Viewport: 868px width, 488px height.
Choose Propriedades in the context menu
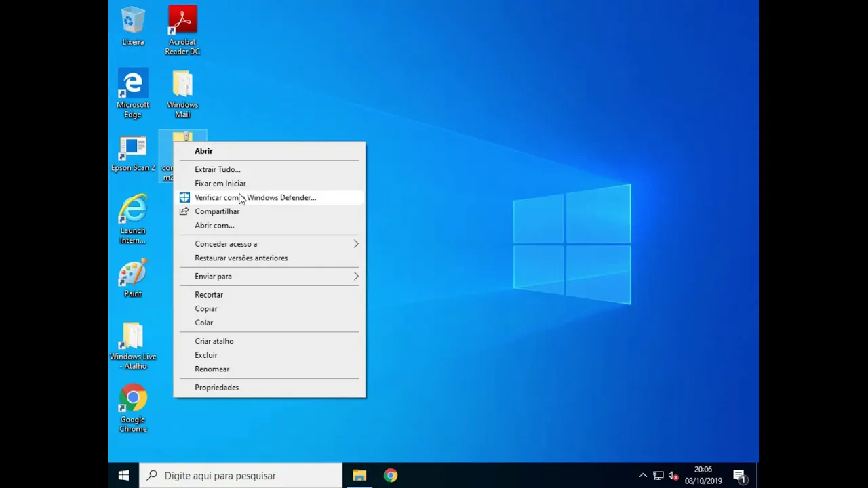click(x=269, y=388)
